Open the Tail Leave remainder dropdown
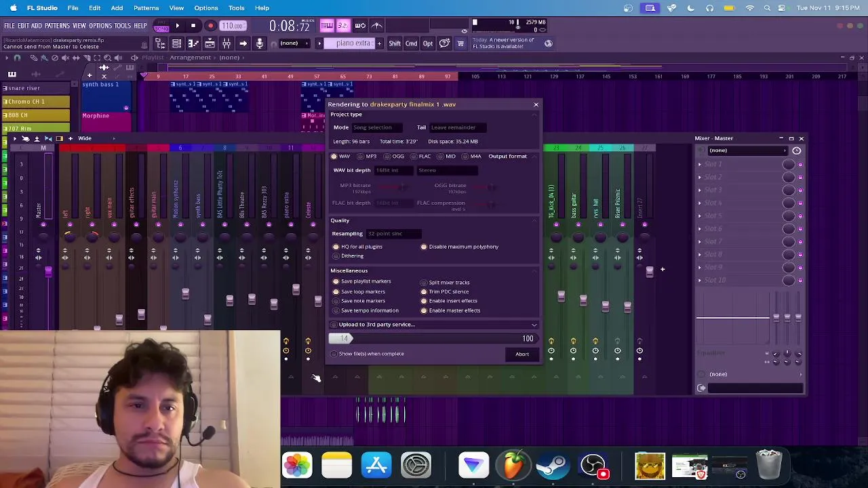 [x=458, y=127]
